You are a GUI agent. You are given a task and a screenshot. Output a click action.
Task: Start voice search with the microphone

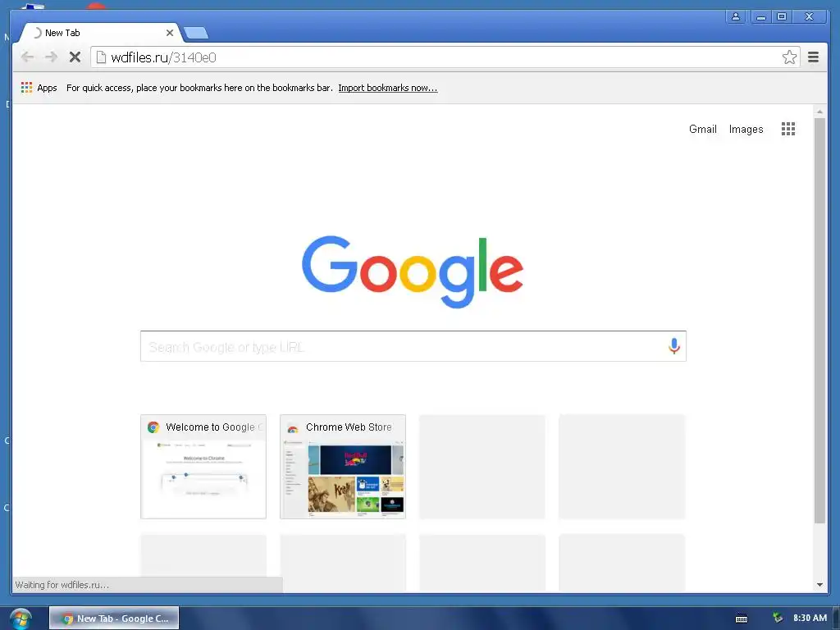674,346
